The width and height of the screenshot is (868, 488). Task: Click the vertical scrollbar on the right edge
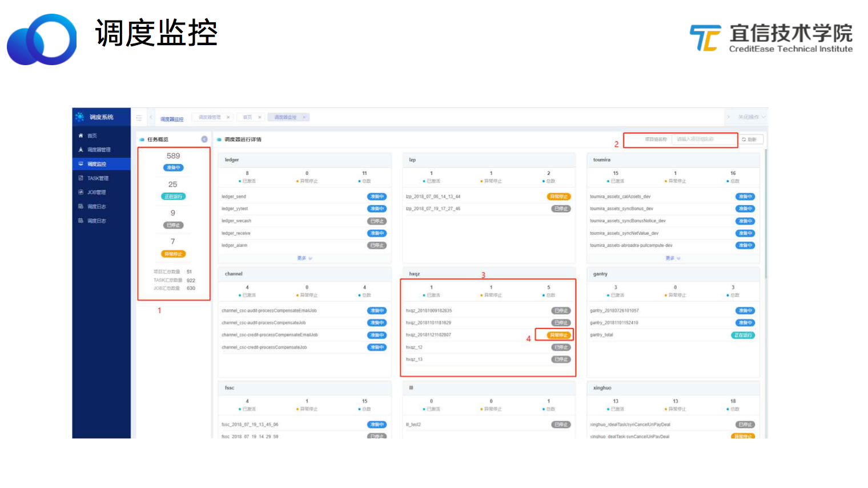tap(766, 214)
